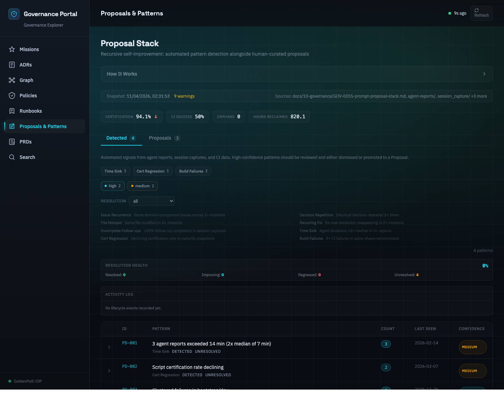
Task: Open the Resolution dropdown
Action: (152, 201)
